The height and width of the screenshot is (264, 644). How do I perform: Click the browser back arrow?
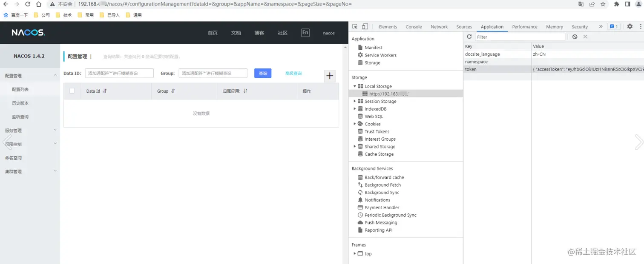[6, 4]
